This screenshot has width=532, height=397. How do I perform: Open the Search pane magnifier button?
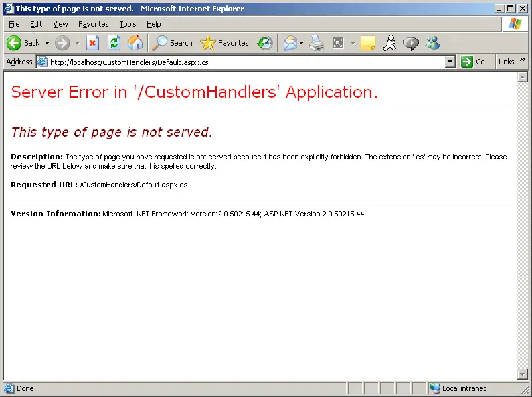tap(172, 43)
